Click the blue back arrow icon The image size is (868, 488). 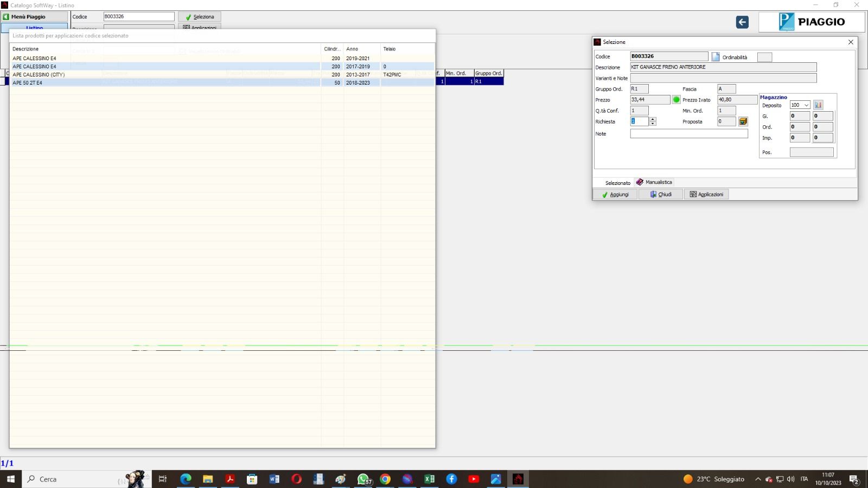742,22
